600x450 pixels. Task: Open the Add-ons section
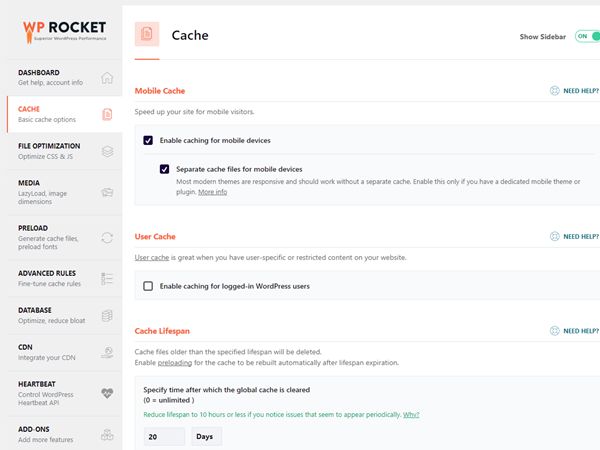click(64, 434)
